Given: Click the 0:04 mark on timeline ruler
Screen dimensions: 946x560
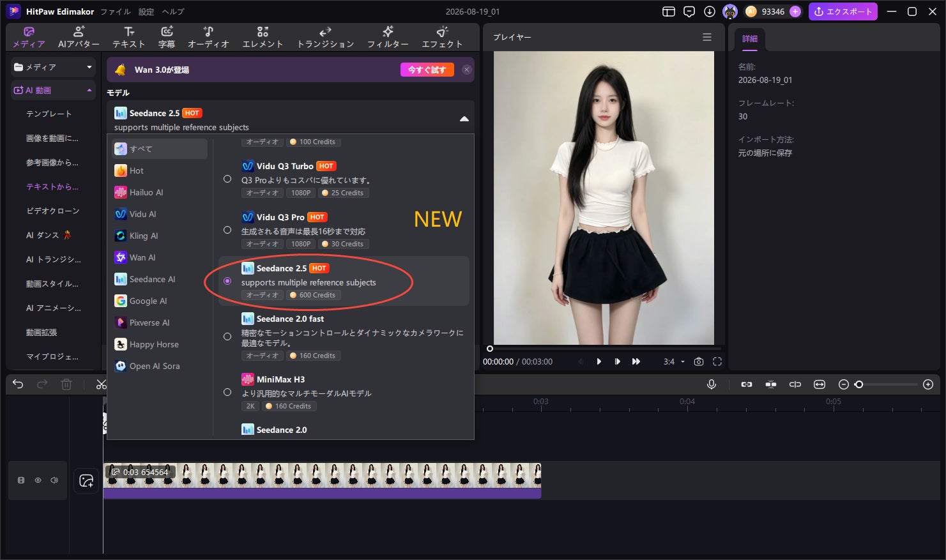Looking at the screenshot, I should (x=687, y=402).
